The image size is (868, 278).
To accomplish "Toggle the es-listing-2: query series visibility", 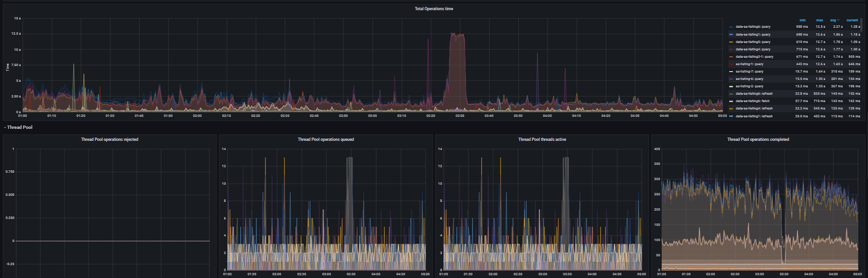I will (749, 86).
